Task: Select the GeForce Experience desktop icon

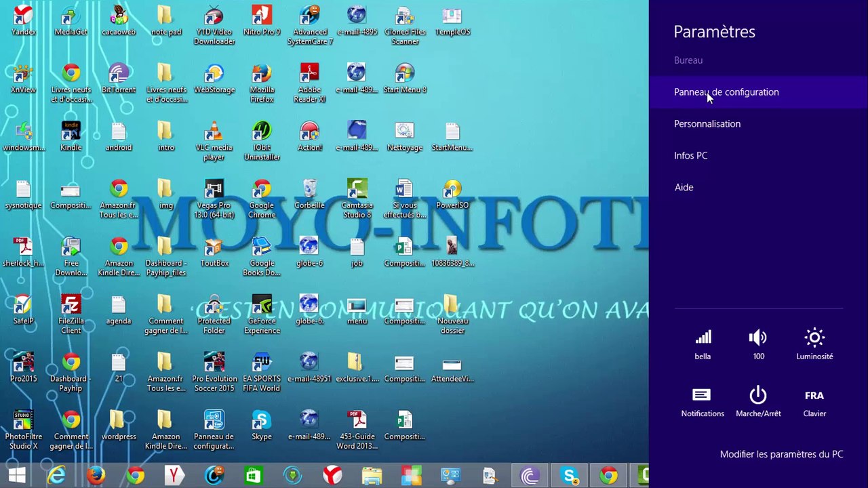Action: pyautogui.click(x=262, y=314)
